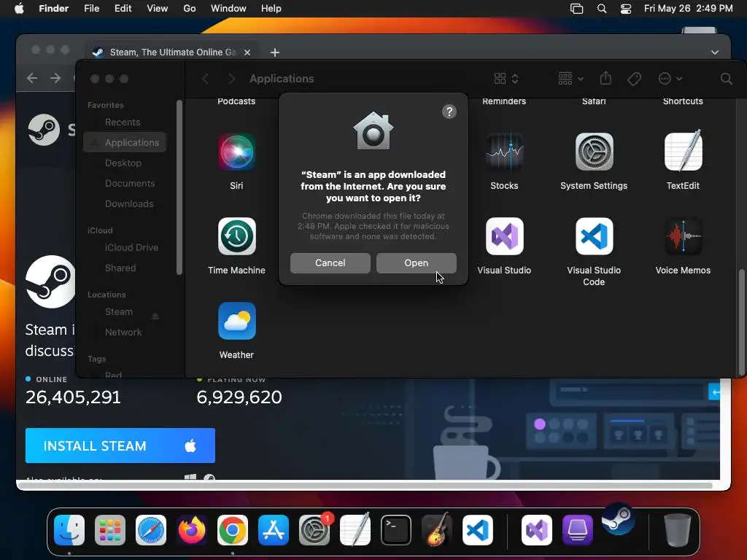
Task: Open Terminal from the Dock
Action: [396, 530]
